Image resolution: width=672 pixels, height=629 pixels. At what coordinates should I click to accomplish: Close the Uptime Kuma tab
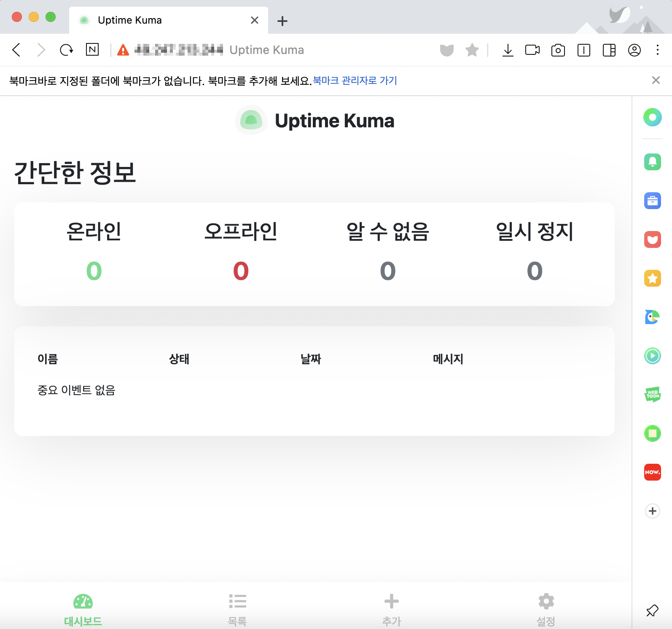[x=255, y=20]
